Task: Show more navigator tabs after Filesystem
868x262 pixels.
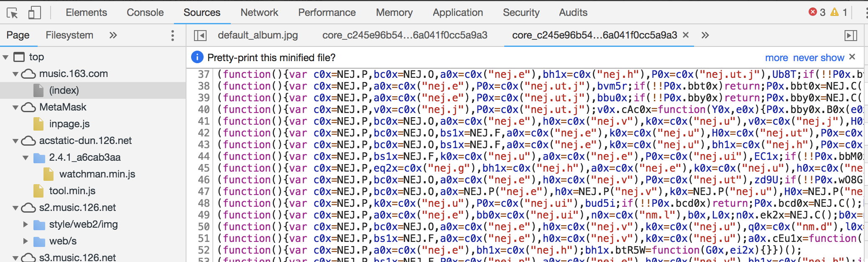Action: [x=113, y=35]
